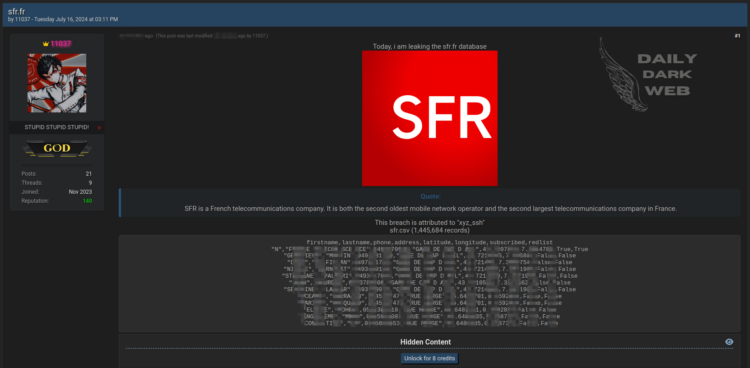This screenshot has height=368, width=750.
Task: Click the Hidden Content heading
Action: click(425, 342)
